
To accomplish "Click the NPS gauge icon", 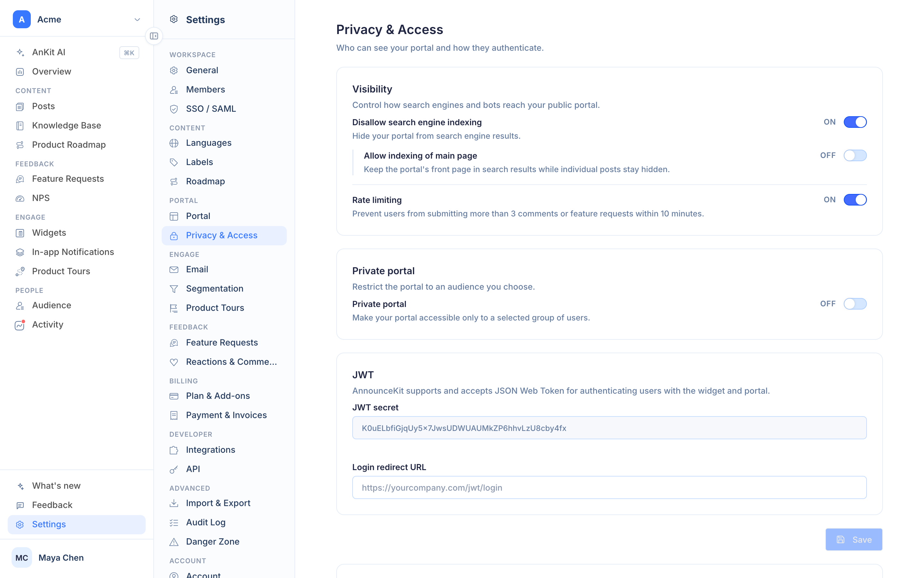I will click(x=20, y=198).
